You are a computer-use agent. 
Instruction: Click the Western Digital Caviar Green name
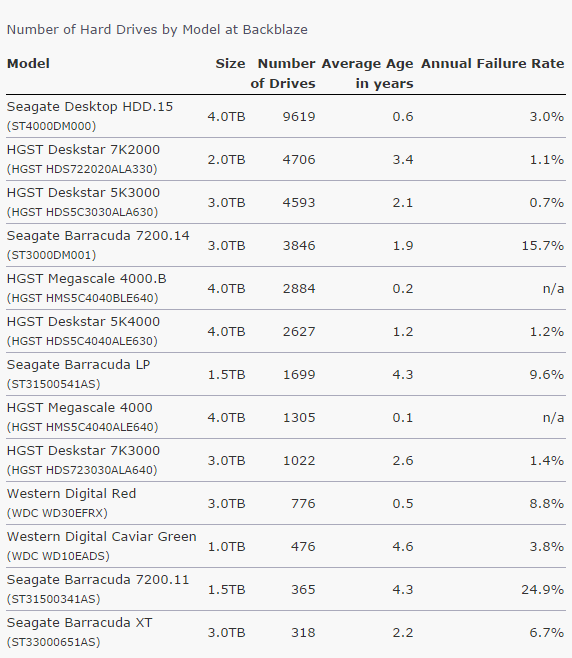tap(102, 537)
